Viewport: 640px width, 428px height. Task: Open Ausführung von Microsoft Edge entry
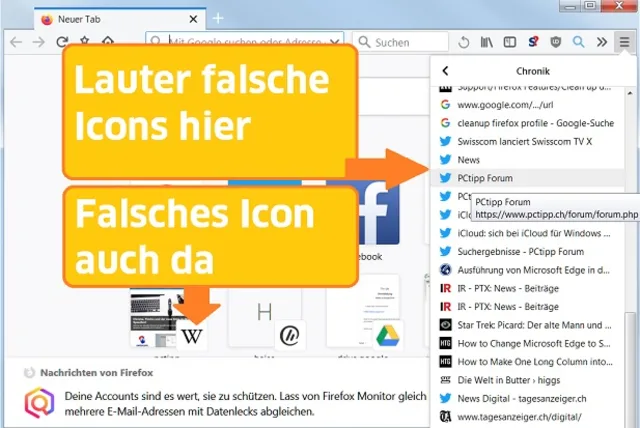click(527, 270)
